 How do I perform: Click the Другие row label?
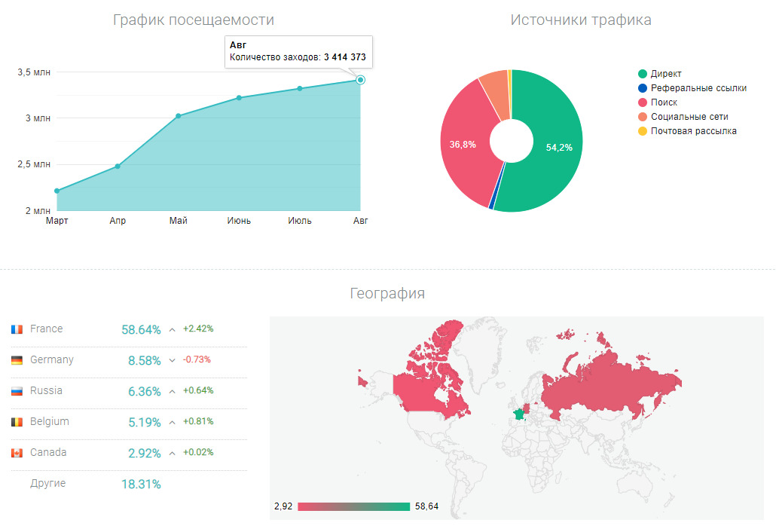point(47,484)
